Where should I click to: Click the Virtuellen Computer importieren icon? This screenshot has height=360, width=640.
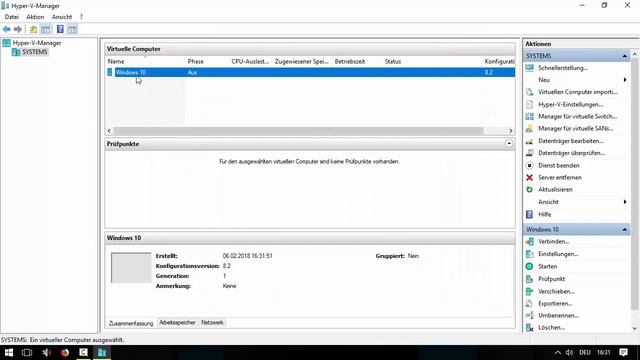coord(529,92)
